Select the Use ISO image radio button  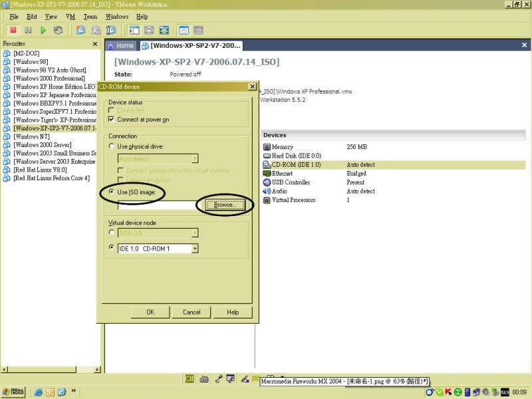111,192
